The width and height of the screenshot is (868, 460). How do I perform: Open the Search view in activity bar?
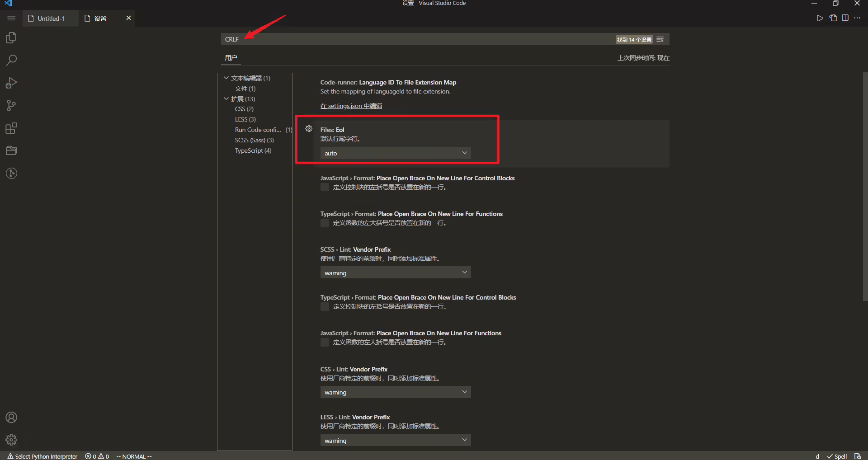point(11,61)
